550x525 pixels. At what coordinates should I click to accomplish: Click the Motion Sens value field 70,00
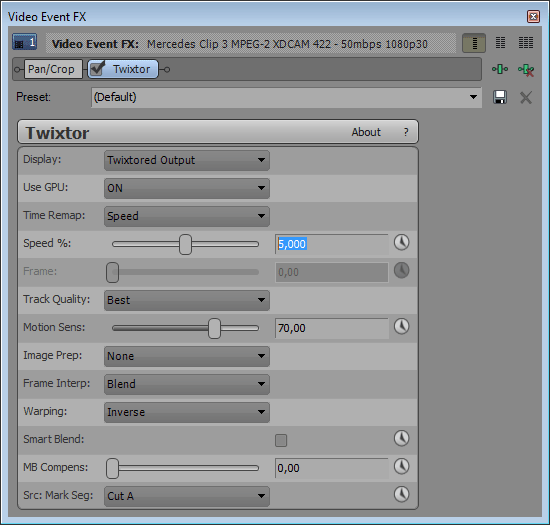click(331, 328)
